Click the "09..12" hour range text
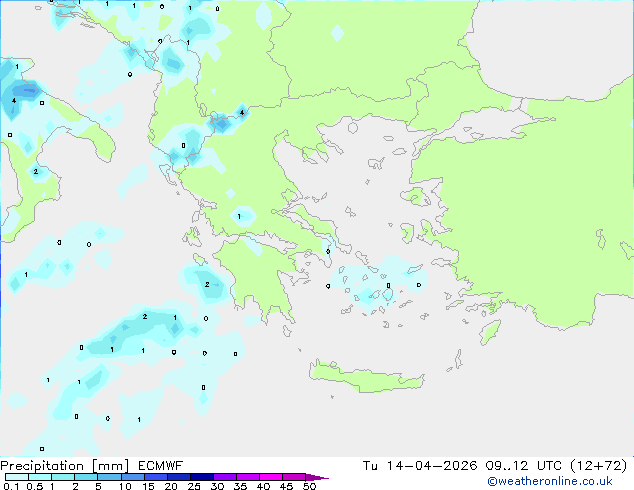 tap(507, 466)
